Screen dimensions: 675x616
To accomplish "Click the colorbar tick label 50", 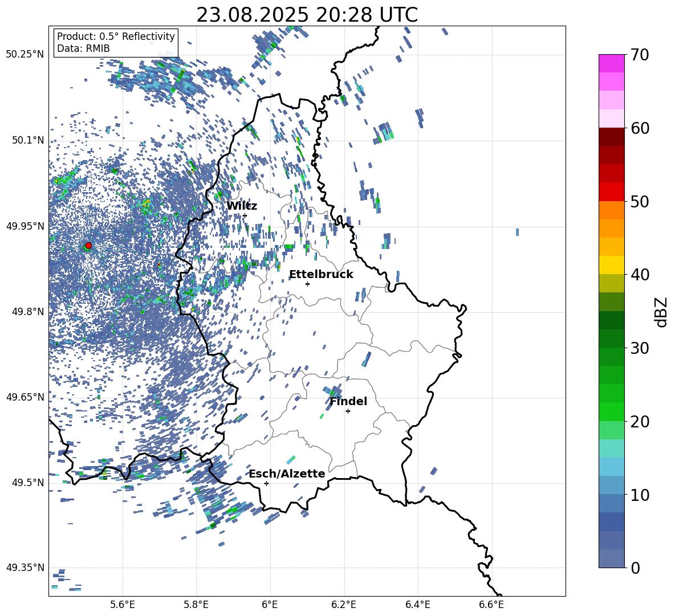I will (x=640, y=202).
